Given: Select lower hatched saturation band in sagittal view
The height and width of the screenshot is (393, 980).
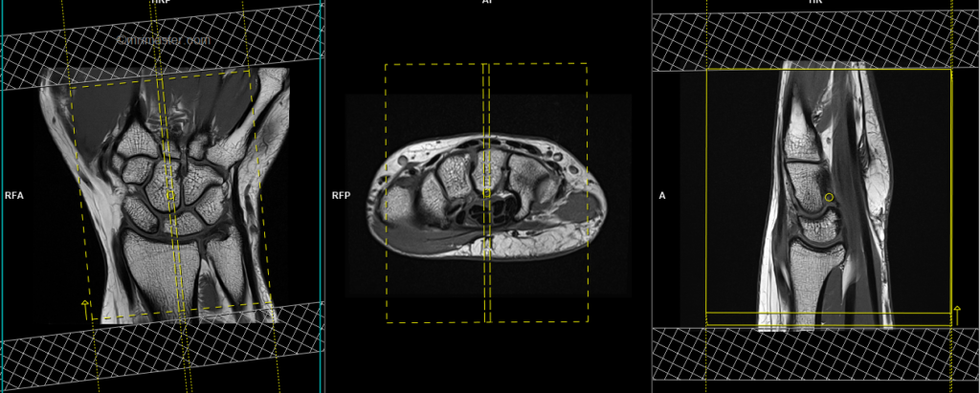Looking at the screenshot, I should point(816,353).
